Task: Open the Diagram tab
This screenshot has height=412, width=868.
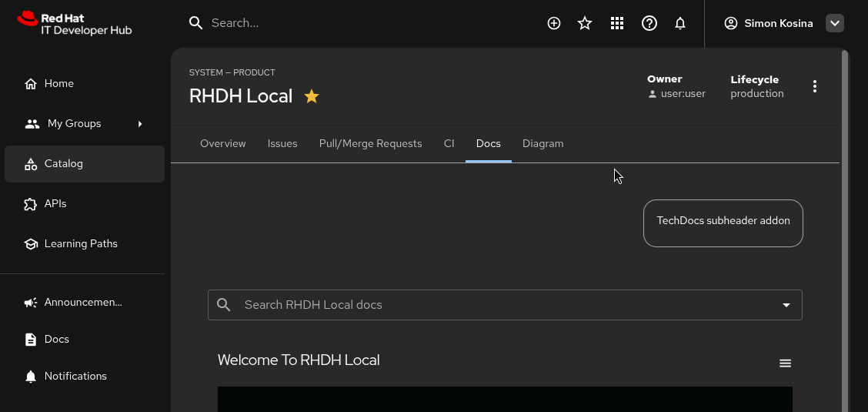Action: point(543,143)
